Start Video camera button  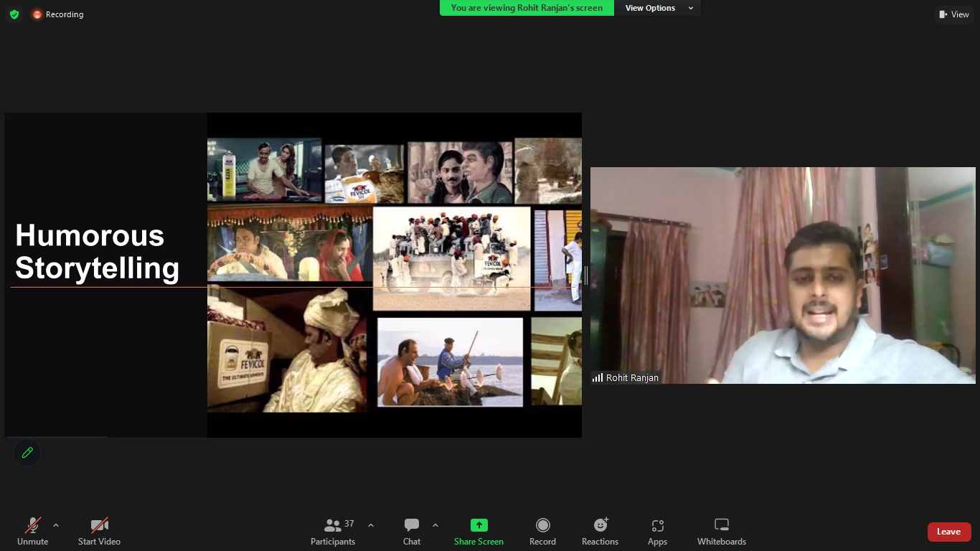[99, 532]
